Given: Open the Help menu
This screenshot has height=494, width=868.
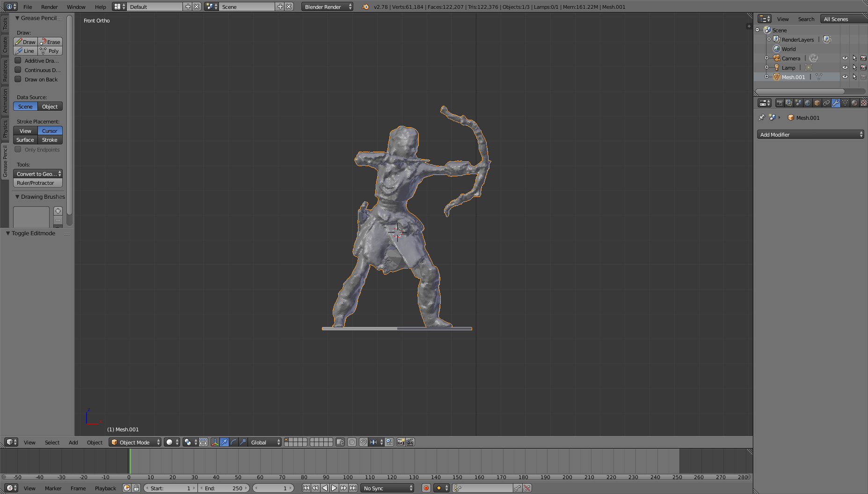Looking at the screenshot, I should pos(100,7).
